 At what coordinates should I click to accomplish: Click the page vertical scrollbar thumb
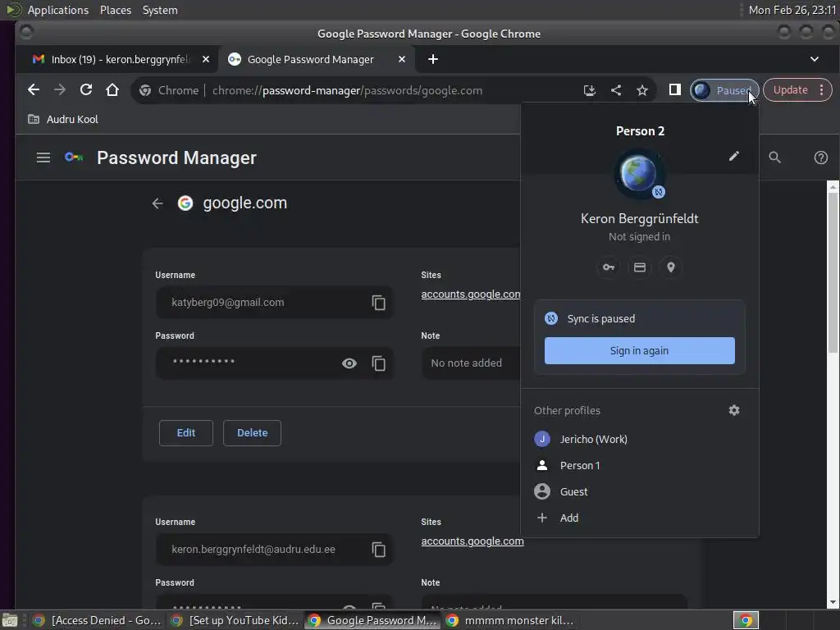[x=833, y=272]
